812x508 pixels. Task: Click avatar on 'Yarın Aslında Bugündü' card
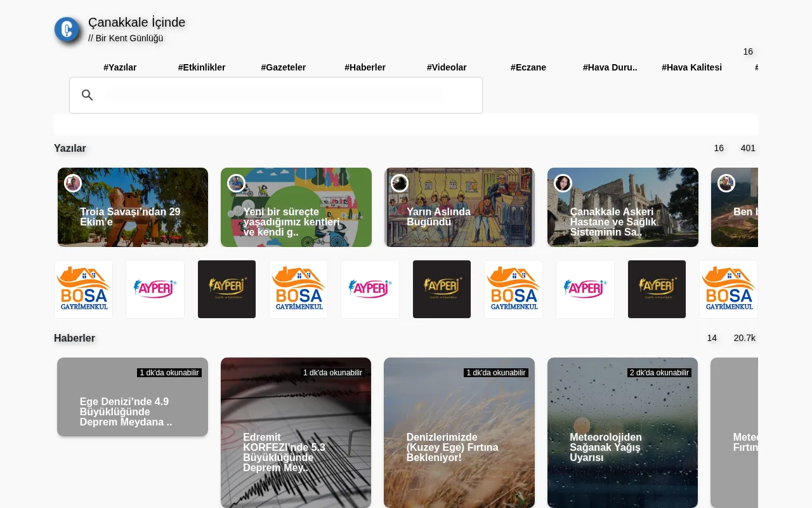[400, 183]
